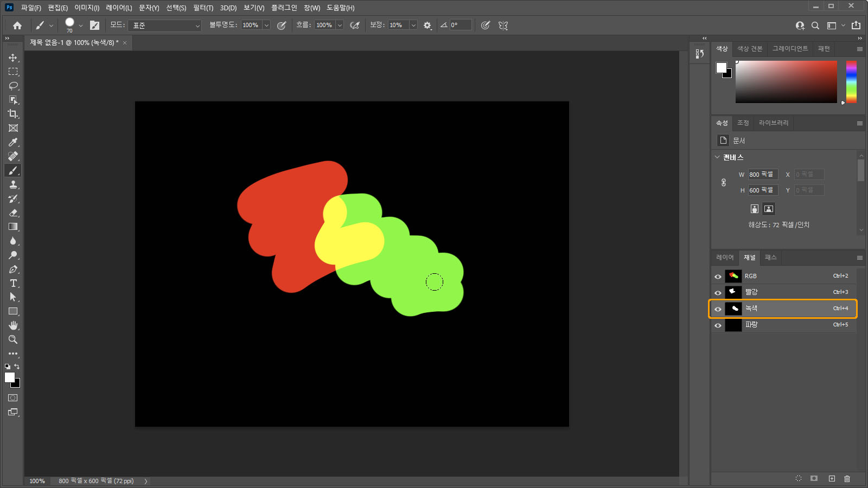The image size is (868, 488).
Task: Toggle pressure for opacity icon
Action: [282, 25]
